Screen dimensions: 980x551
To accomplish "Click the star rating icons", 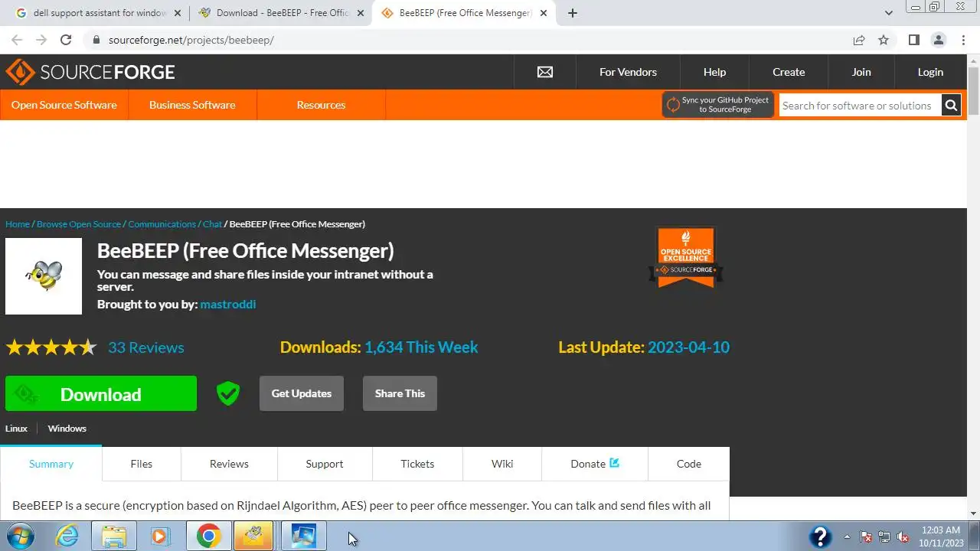I will pyautogui.click(x=51, y=347).
